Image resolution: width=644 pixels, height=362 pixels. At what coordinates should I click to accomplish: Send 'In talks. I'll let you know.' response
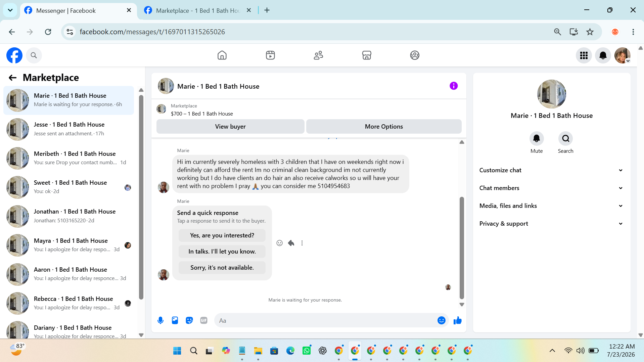[x=222, y=252]
